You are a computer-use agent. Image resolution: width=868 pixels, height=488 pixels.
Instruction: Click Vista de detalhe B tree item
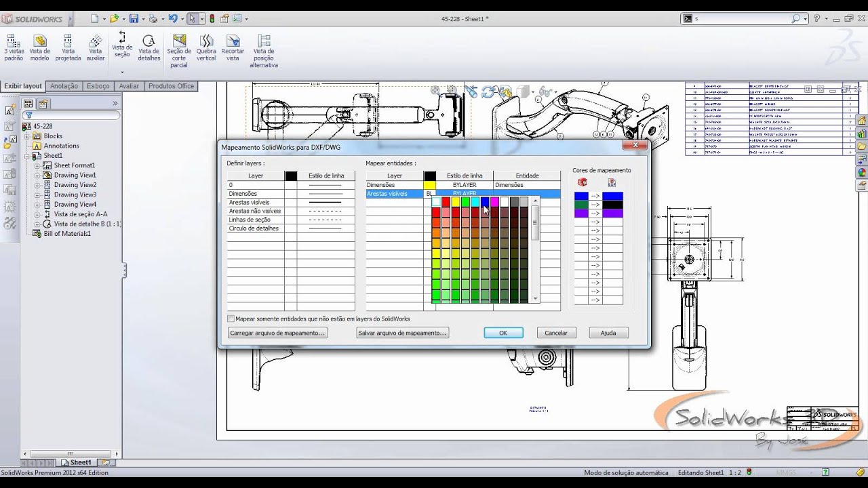(x=87, y=224)
